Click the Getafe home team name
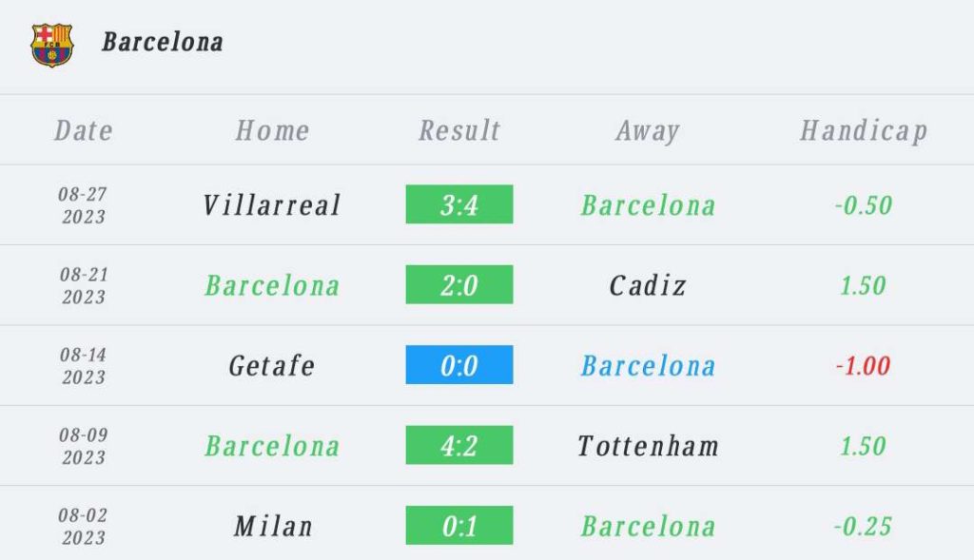 [272, 366]
